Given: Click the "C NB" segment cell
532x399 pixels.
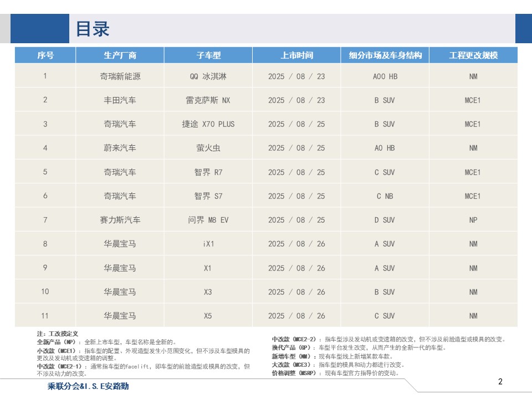Looking at the screenshot, I should click(x=385, y=196).
